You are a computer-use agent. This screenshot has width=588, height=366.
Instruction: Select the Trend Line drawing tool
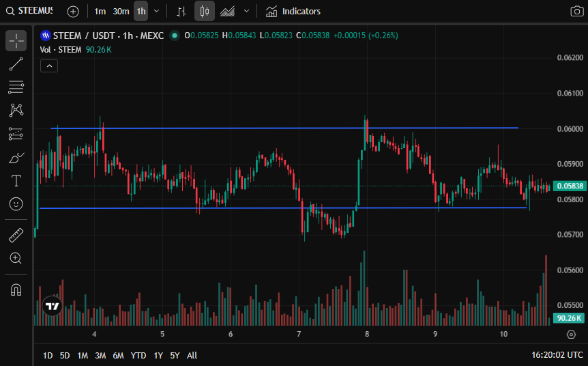(x=16, y=64)
